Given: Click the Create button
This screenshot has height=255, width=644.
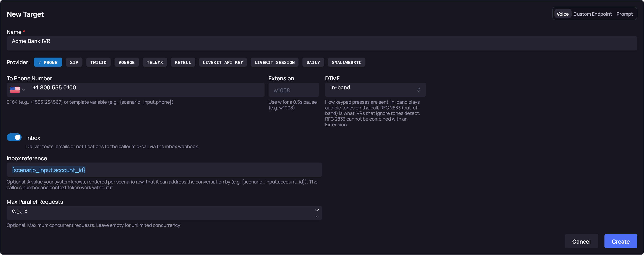Looking at the screenshot, I should point(620,241).
